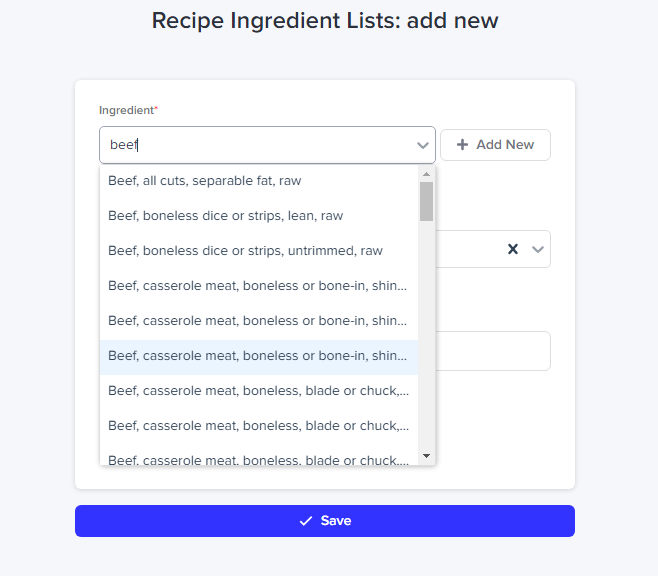Screen dimensions: 658x576
Task: Expand the Ingredient combo box chevron
Action: pos(423,145)
